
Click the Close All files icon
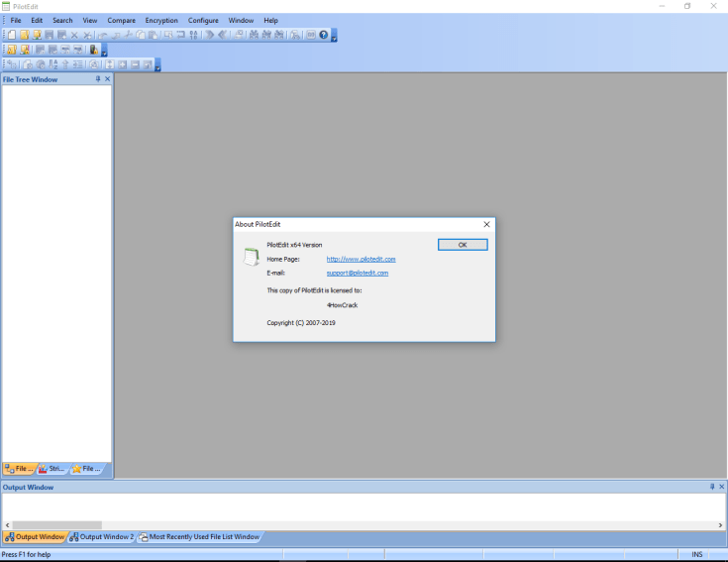87,35
